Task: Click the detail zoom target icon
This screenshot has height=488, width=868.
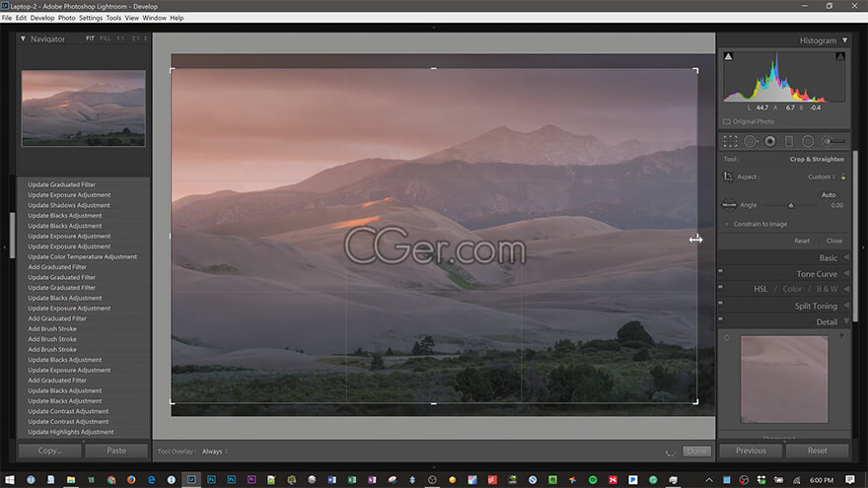Action: [727, 337]
